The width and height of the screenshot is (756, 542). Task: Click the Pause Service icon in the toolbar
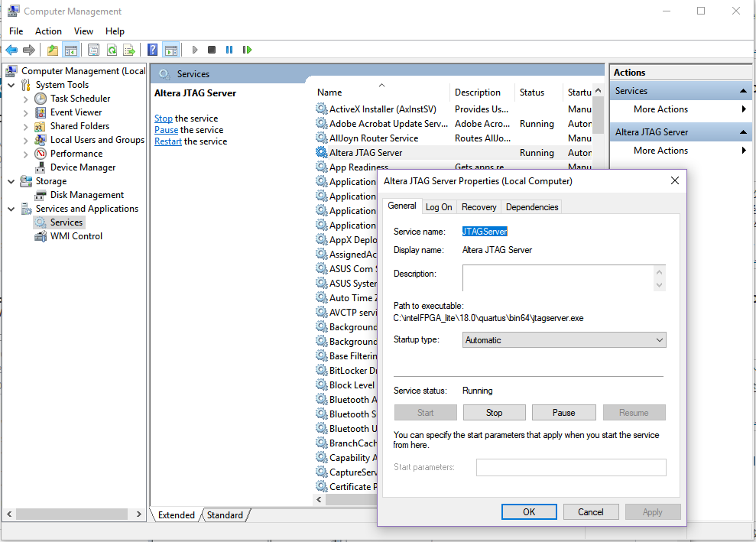pos(229,50)
